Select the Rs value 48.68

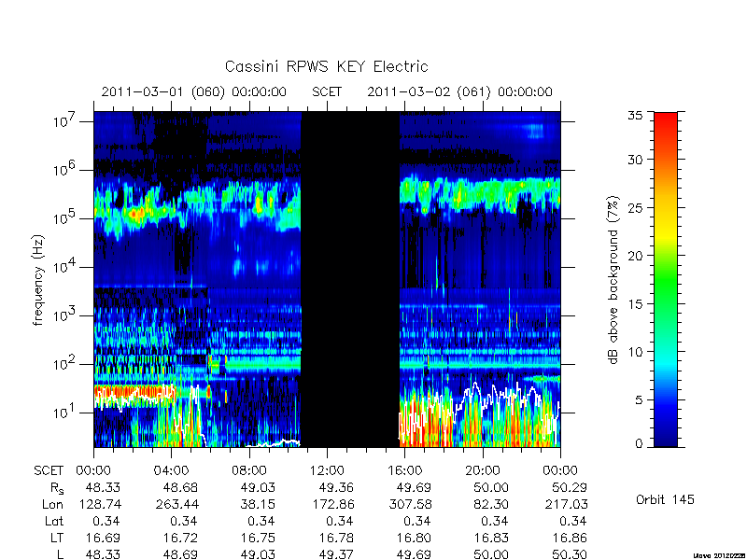pyautogui.click(x=179, y=487)
